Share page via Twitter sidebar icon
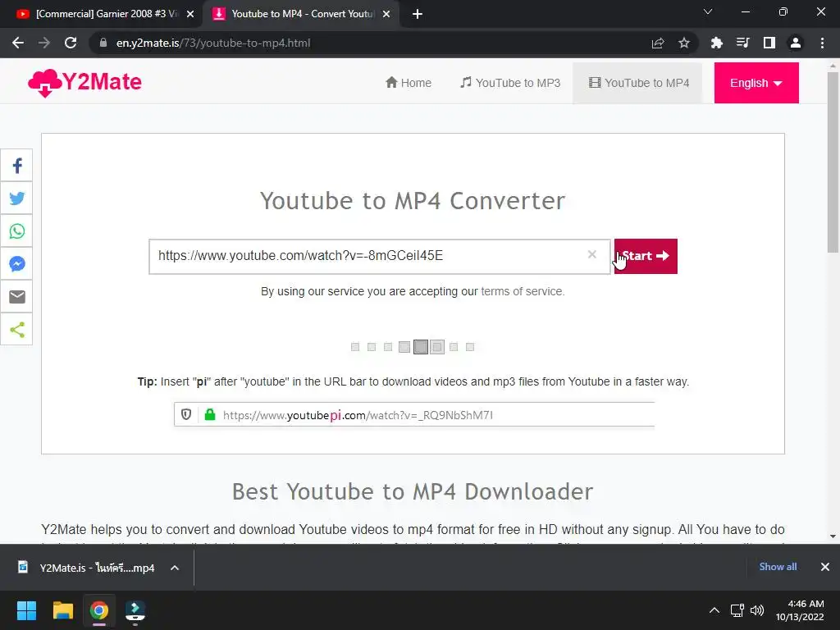Screen dimensions: 840x630 [x=16, y=199]
